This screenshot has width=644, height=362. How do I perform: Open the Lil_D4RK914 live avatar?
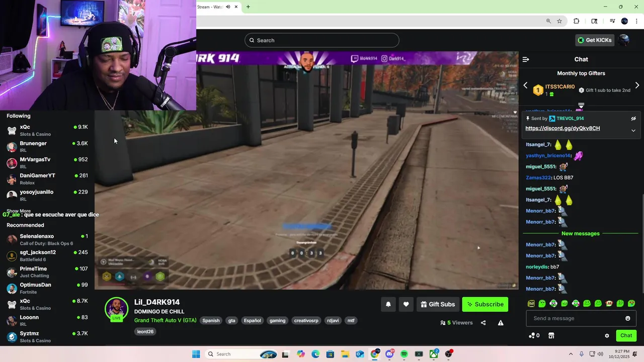(x=116, y=309)
